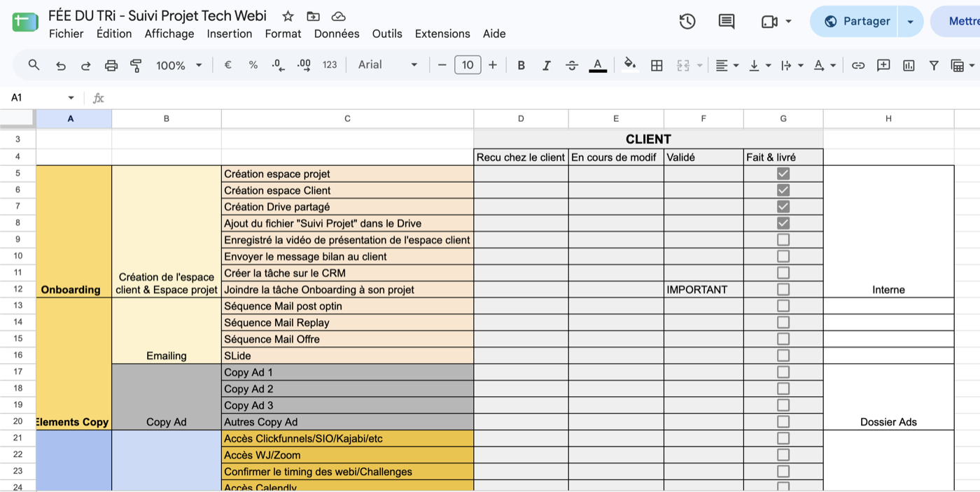Viewport: 980px width, 492px height.
Task: Tick the checkbox for Copy Ad 1 row
Action: [783, 372]
